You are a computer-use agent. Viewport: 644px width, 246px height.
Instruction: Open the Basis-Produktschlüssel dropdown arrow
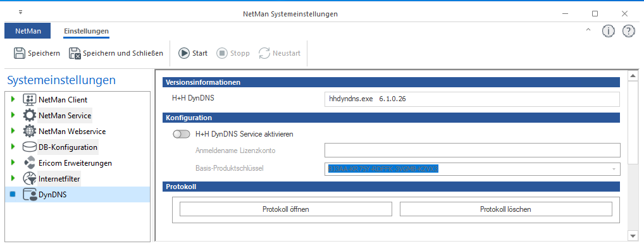point(614,169)
